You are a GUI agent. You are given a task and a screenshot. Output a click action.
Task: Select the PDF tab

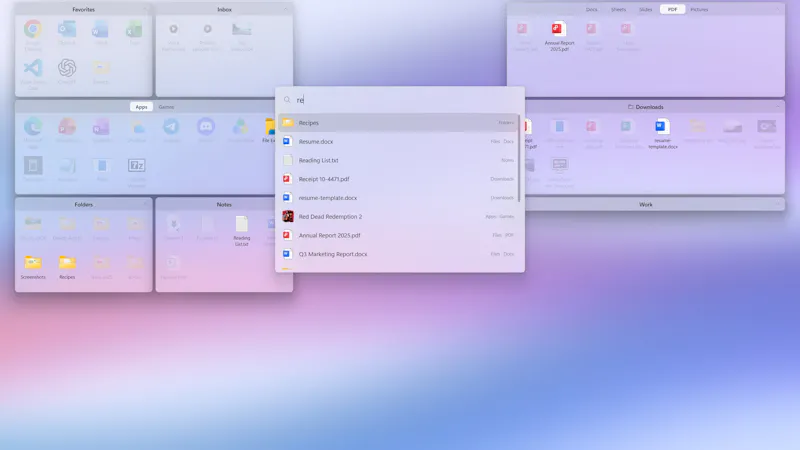(672, 10)
